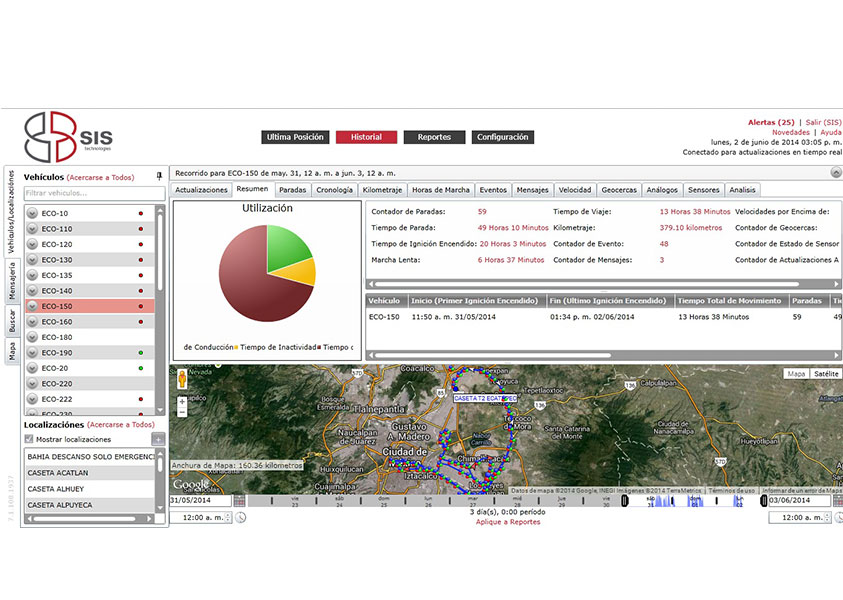Expand the ECO-110 vehicle dropdown arrow
The height and width of the screenshot is (600, 843).
[x=32, y=228]
